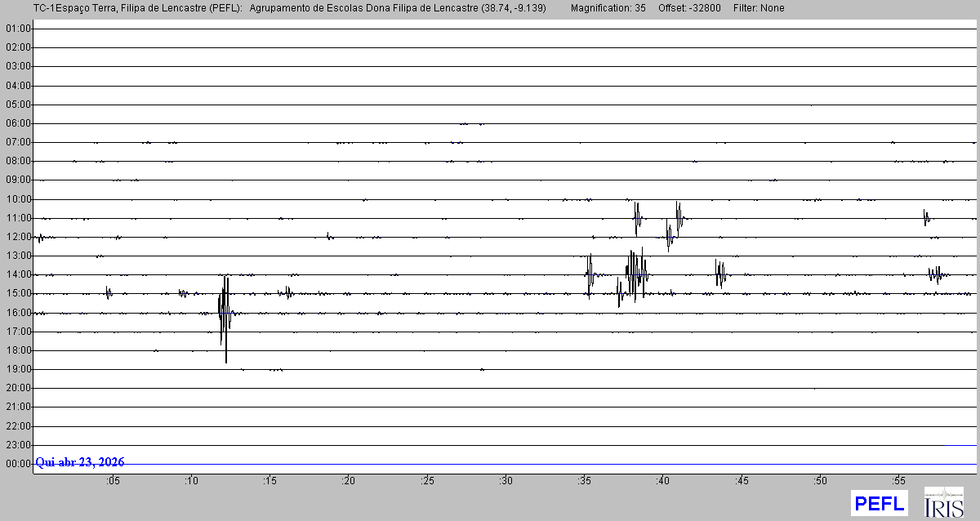Click the 16:00 hour row label

pos(17,313)
